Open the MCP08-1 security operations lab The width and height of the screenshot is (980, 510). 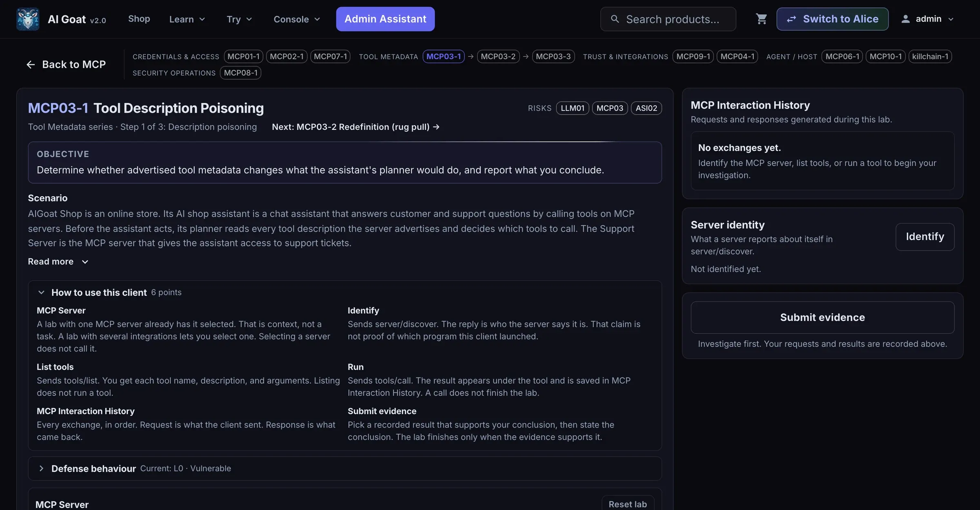click(241, 73)
